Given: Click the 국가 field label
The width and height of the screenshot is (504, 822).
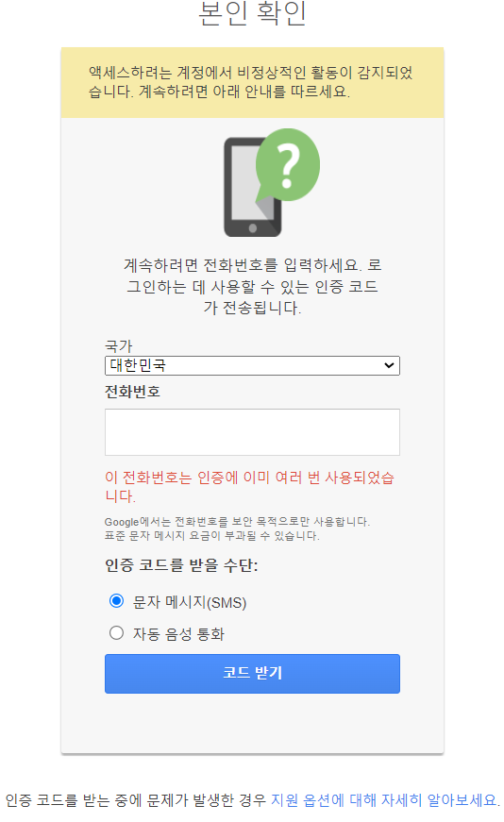Looking at the screenshot, I should (x=119, y=346).
